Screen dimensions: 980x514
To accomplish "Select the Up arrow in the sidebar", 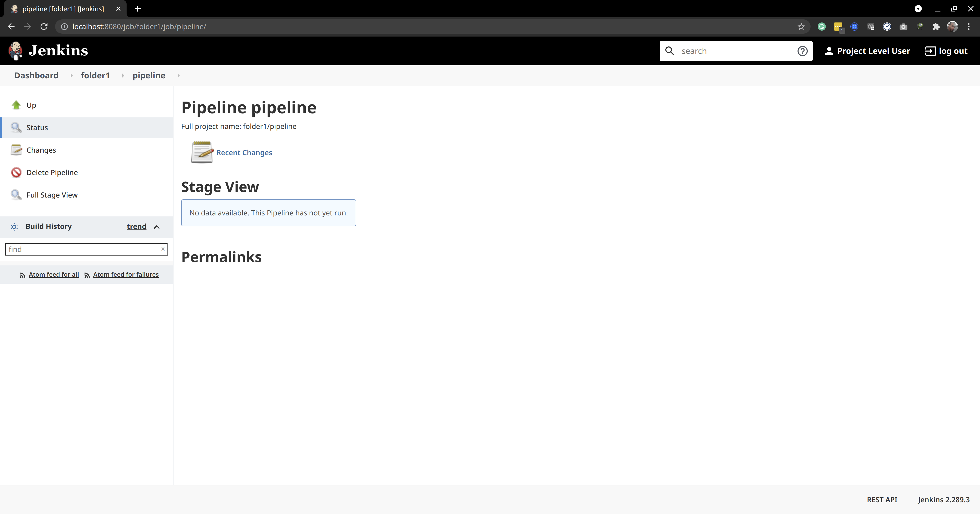I will point(16,105).
